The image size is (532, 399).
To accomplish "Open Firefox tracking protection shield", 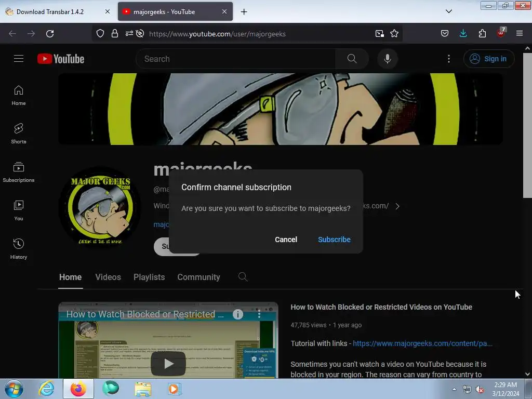I will click(100, 34).
